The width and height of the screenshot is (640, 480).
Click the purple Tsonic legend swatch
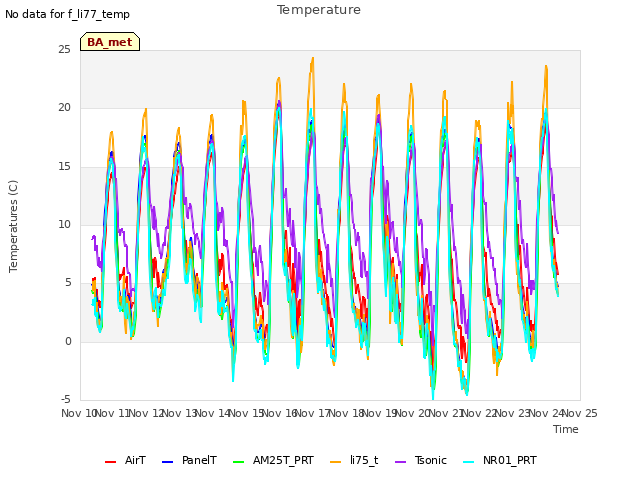(x=401, y=462)
